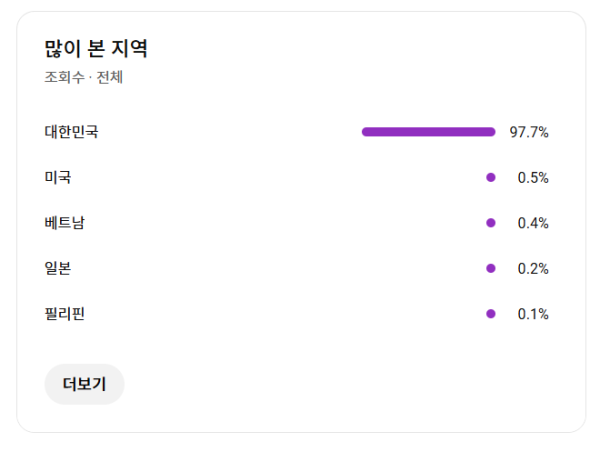The height and width of the screenshot is (452, 600).
Task: Click the 97.7% value
Action: coord(529,132)
